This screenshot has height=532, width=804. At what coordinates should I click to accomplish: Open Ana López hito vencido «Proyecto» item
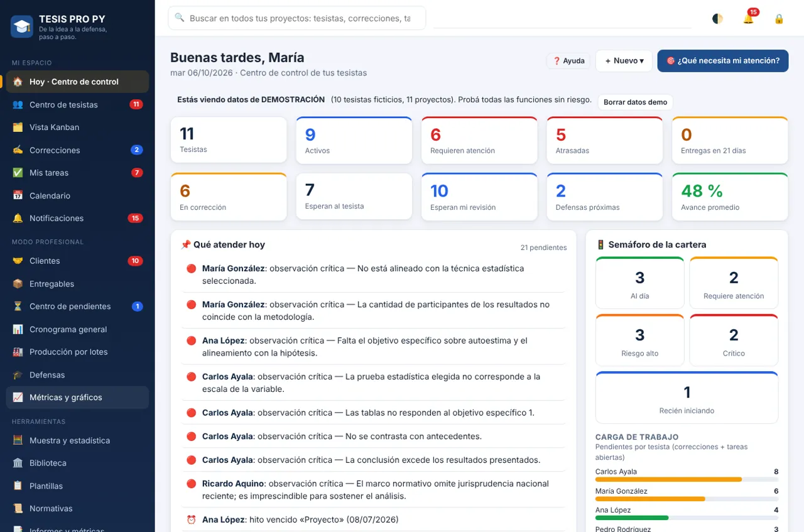pos(373,520)
